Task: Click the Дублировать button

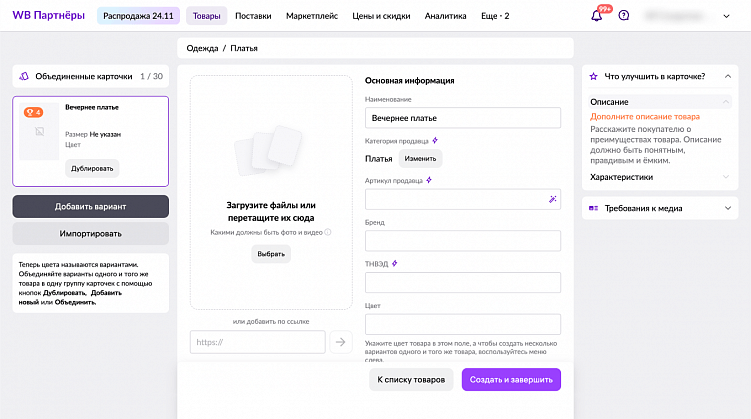Action: (x=92, y=169)
